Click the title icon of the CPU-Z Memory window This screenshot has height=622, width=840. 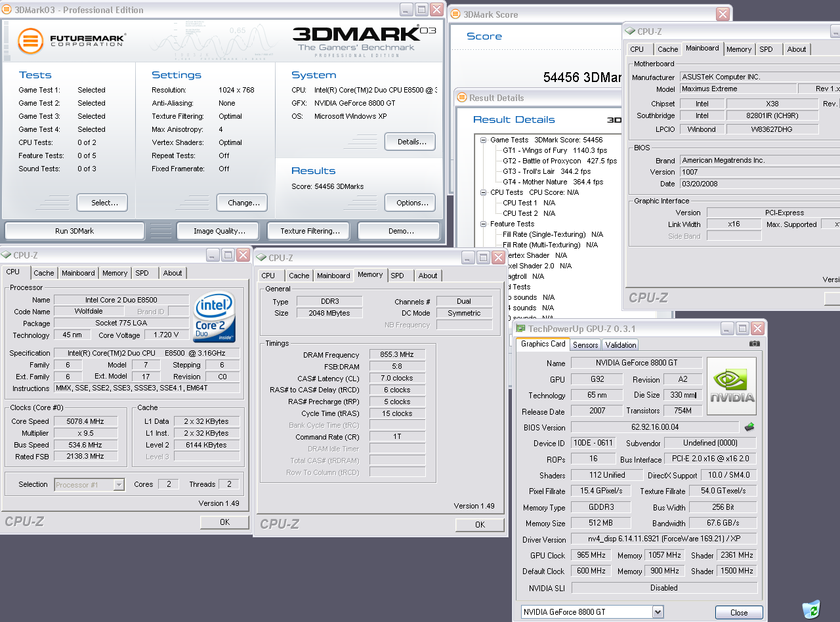(x=261, y=258)
